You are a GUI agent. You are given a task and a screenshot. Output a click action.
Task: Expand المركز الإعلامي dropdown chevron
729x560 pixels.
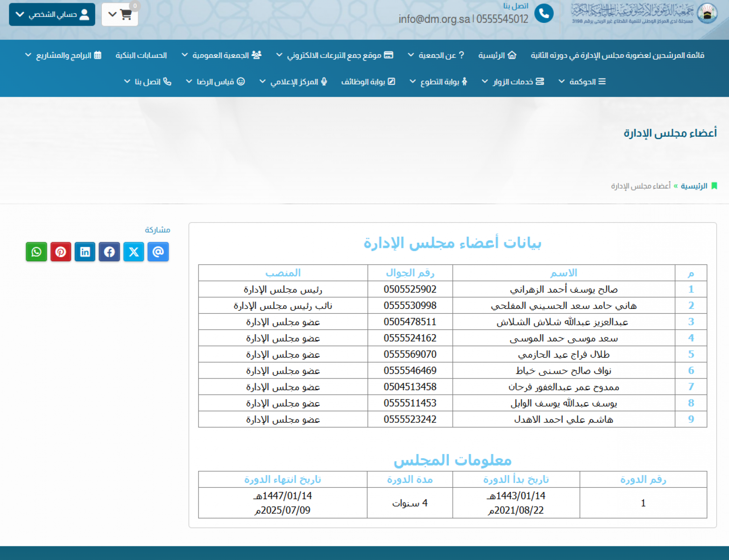263,82
